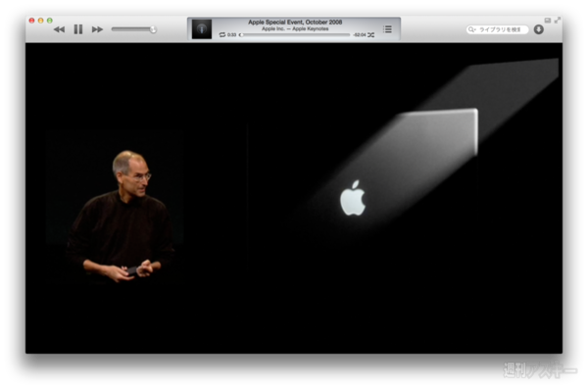Close the iTunes window with red button
The image size is (588, 389).
32,21
